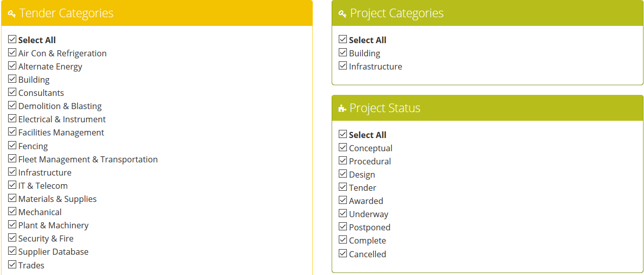Uncheck the Cancelled status checkbox
Viewport: 644px width, 275px height.
click(x=343, y=253)
